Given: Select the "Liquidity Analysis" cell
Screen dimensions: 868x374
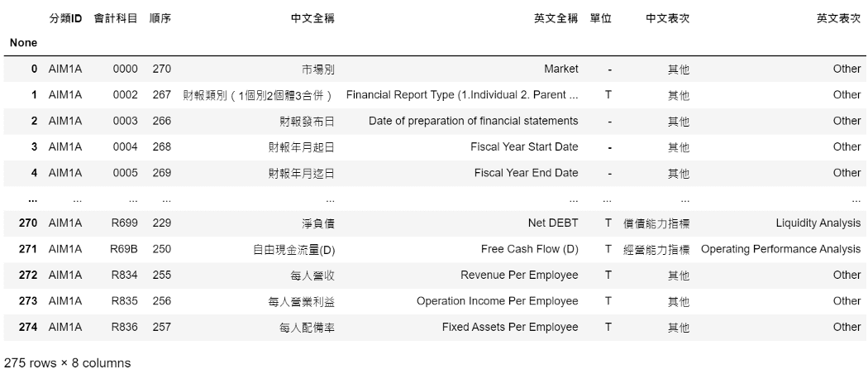Looking at the screenshot, I should [818, 223].
